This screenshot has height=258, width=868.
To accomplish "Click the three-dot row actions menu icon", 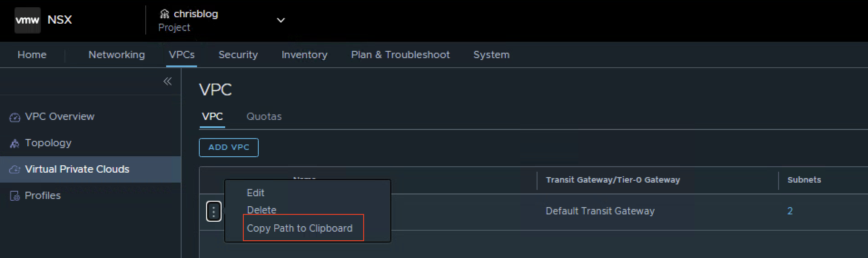I will pyautogui.click(x=214, y=211).
